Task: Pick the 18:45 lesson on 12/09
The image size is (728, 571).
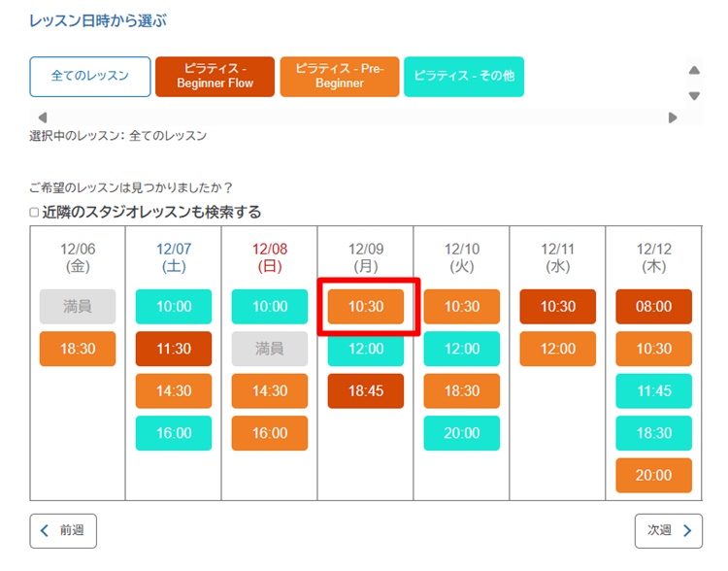Action: tap(366, 390)
